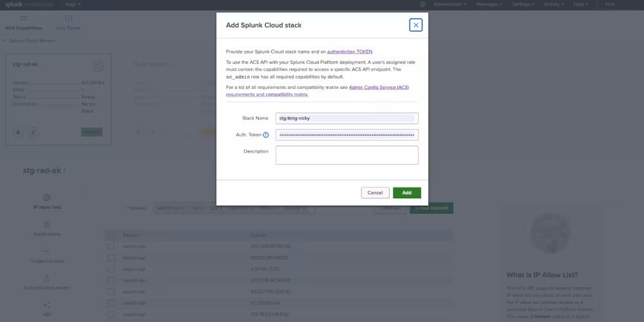Click into the Description text field
Screen dimensions: 644x322
coord(346,155)
